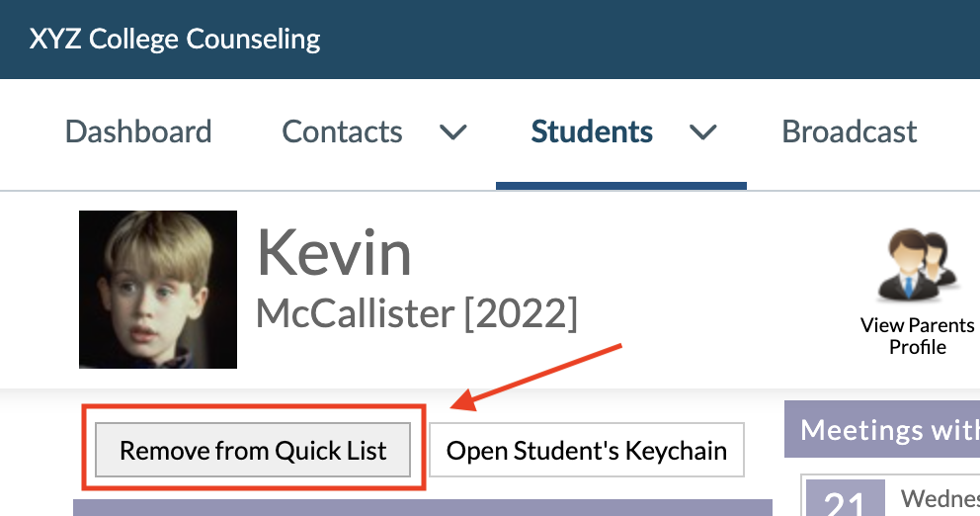The height and width of the screenshot is (516, 980).
Task: Expand the Contacts dropdown chevron
Action: pyautogui.click(x=453, y=132)
